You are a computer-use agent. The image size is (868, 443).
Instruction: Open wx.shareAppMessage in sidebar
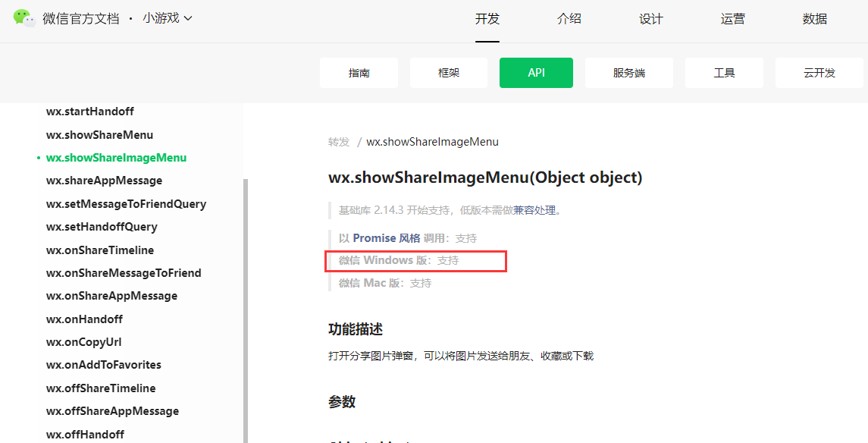[104, 181]
